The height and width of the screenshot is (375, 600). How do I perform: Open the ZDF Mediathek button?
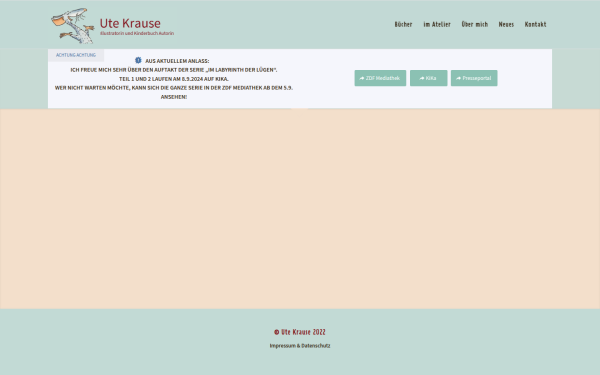tap(380, 78)
